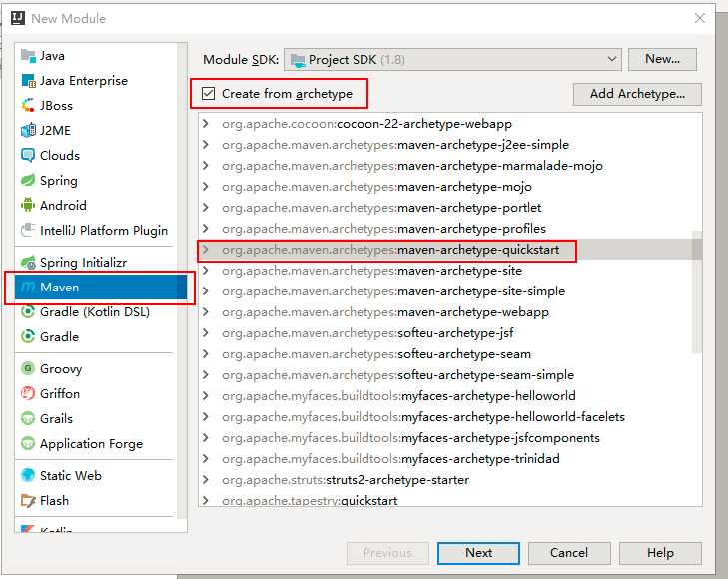Click the Java module type icon
728x579 pixels.
coord(28,56)
